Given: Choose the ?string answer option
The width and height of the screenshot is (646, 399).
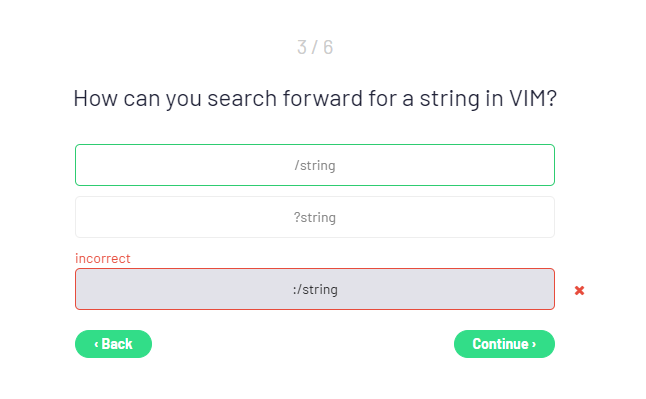Looking at the screenshot, I should (315, 217).
